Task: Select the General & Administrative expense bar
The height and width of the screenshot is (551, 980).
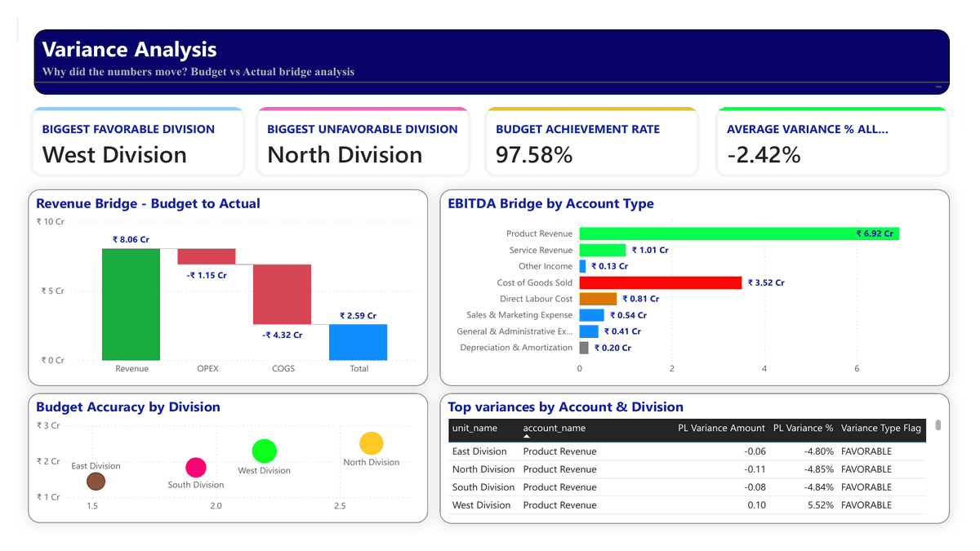Action: [589, 331]
